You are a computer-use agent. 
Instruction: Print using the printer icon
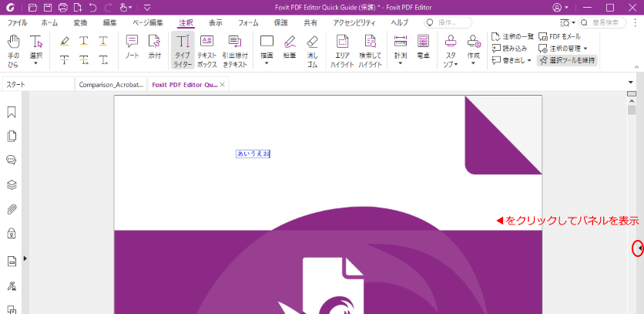[63, 8]
